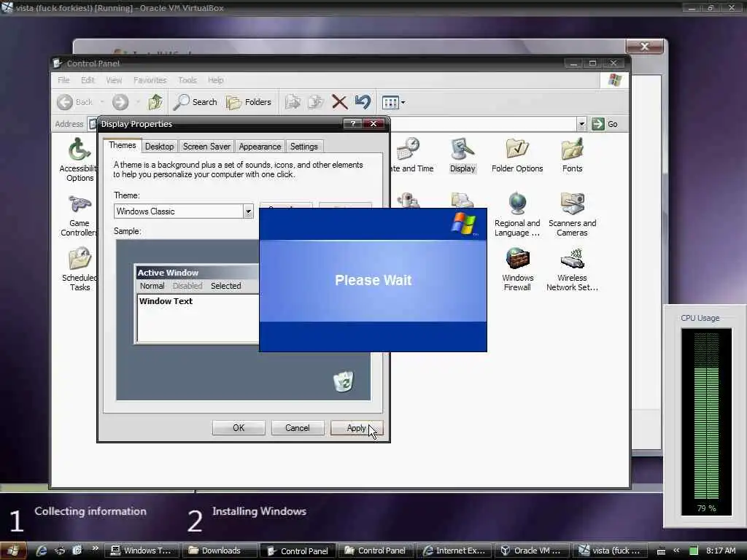Open the Windows Firewall icon

[517, 269]
